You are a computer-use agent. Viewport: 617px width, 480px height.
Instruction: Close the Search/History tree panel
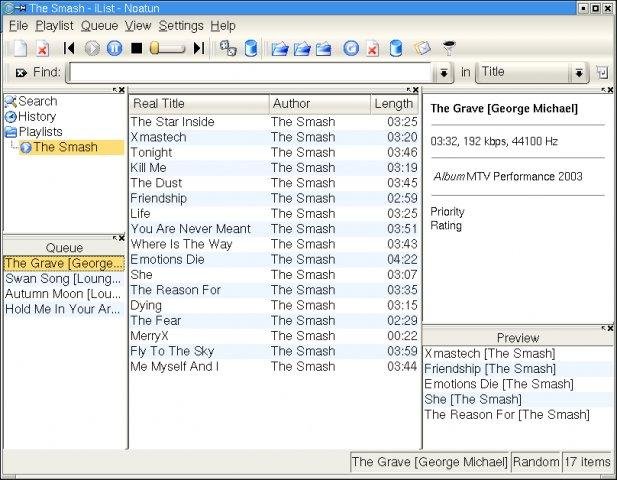point(122,90)
